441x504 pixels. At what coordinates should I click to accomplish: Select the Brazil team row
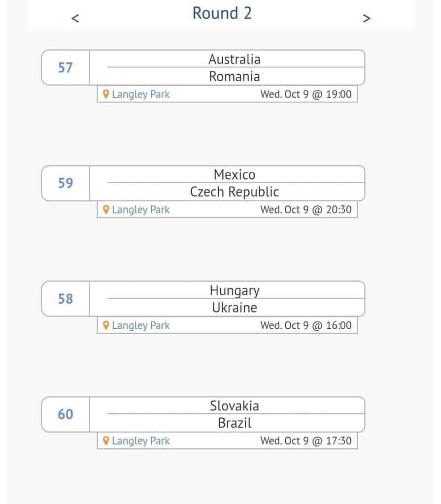pos(227,423)
